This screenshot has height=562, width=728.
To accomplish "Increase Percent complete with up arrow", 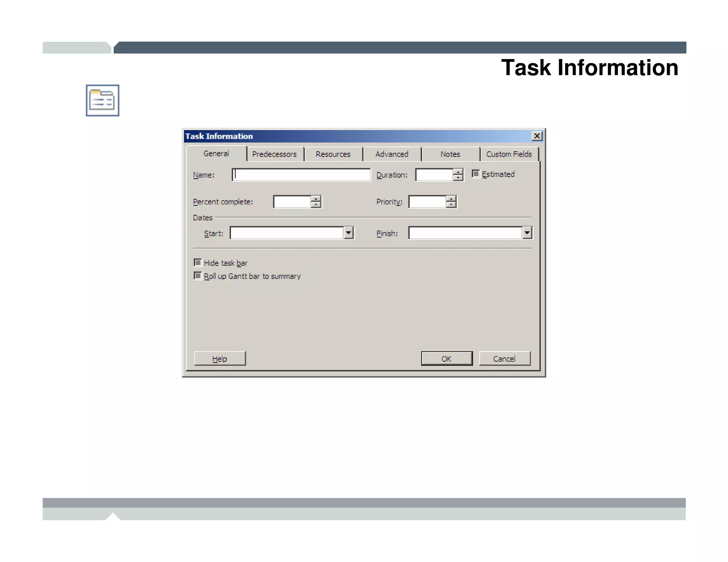I will pos(316,199).
